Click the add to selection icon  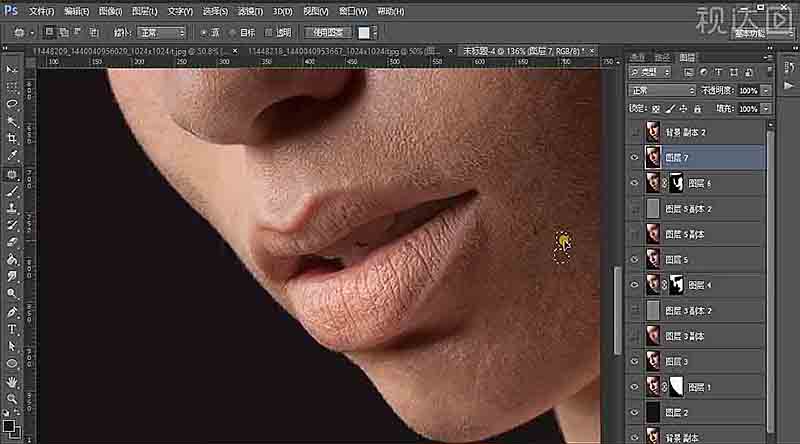pyautogui.click(x=64, y=33)
